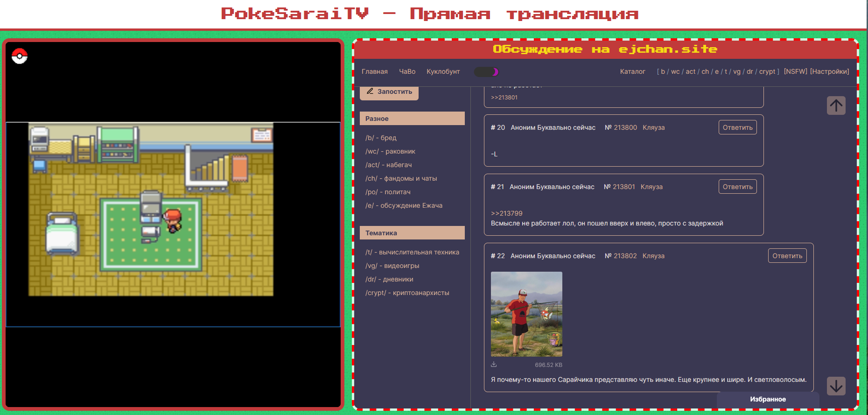Collapse the Разное section header
This screenshot has width=868, height=415.
pos(412,119)
